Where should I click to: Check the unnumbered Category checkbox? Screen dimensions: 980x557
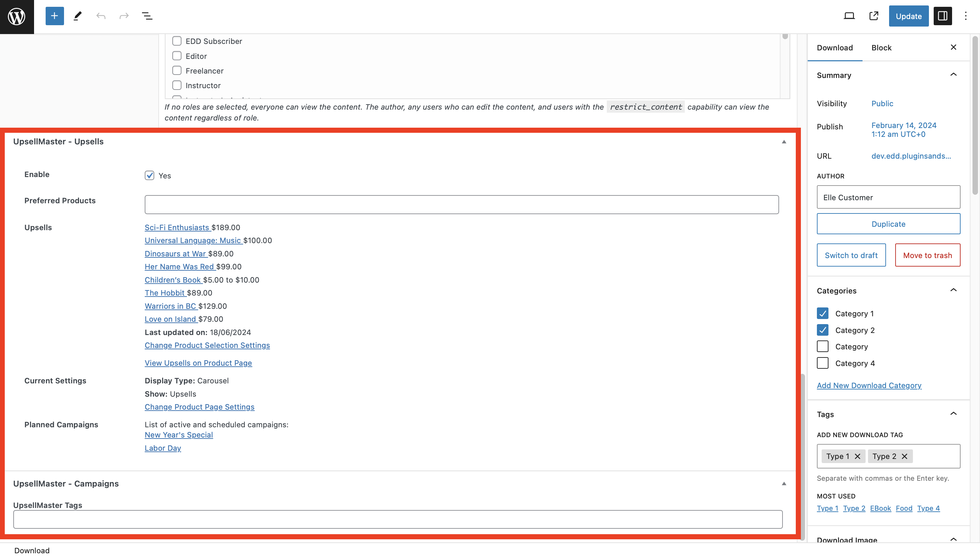pyautogui.click(x=822, y=346)
